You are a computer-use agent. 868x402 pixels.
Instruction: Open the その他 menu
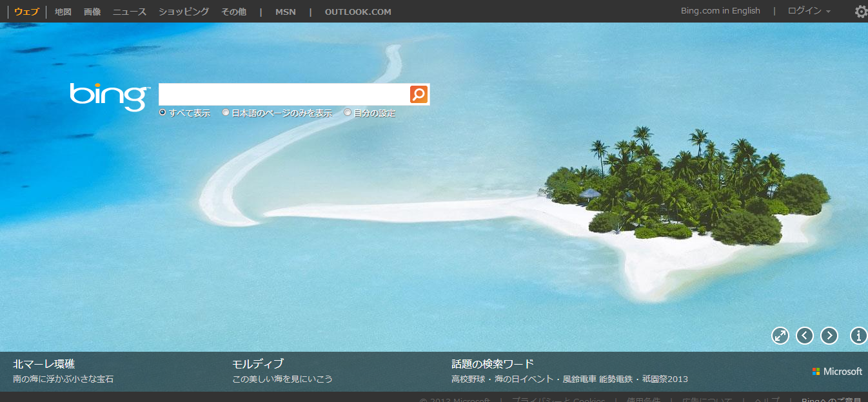[x=233, y=12]
